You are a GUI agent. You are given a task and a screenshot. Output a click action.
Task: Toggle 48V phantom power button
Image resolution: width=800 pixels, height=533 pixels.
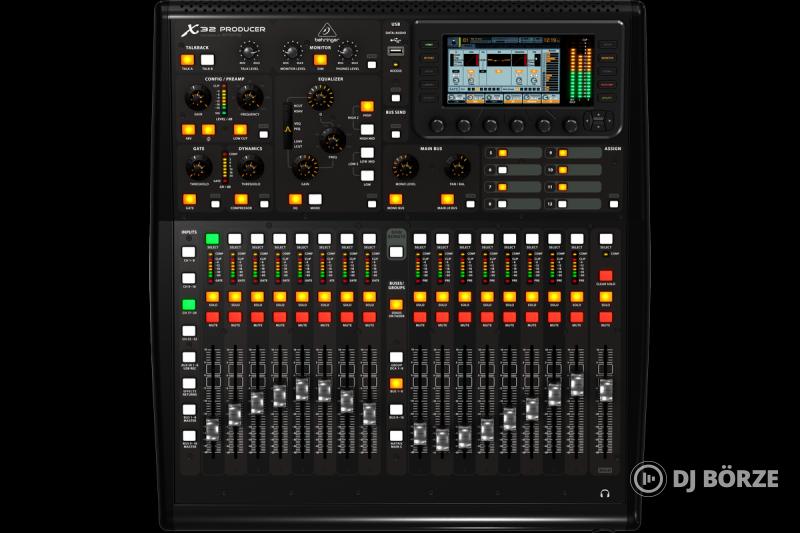(x=188, y=130)
